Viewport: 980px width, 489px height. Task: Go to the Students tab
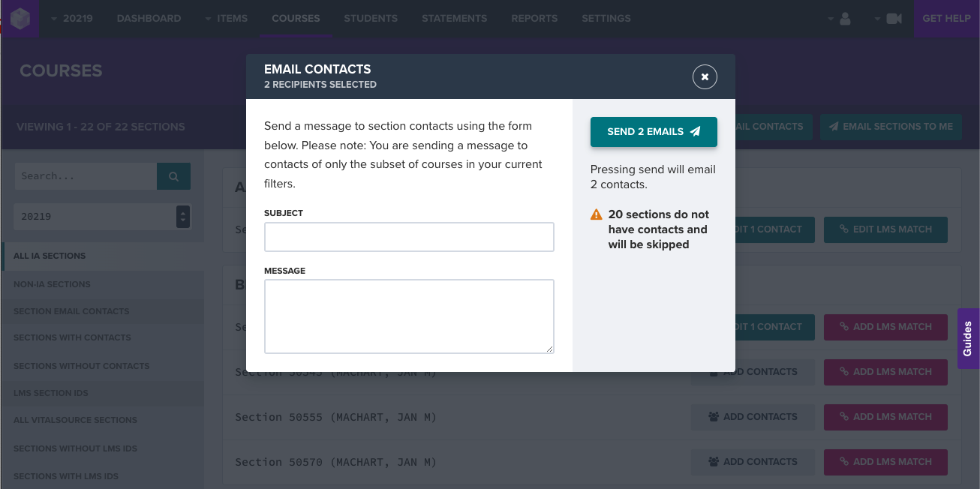(371, 19)
